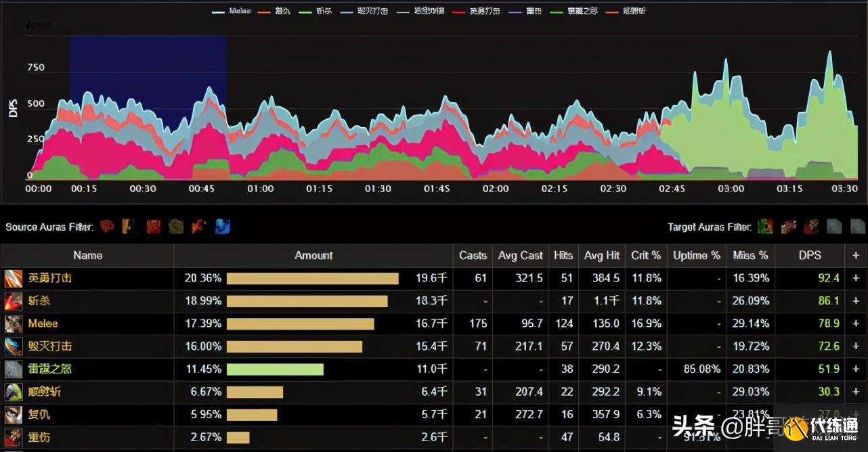Screen dimensions: 868x452
Task: Select first Source Auras Filter icon
Action: 107,227
